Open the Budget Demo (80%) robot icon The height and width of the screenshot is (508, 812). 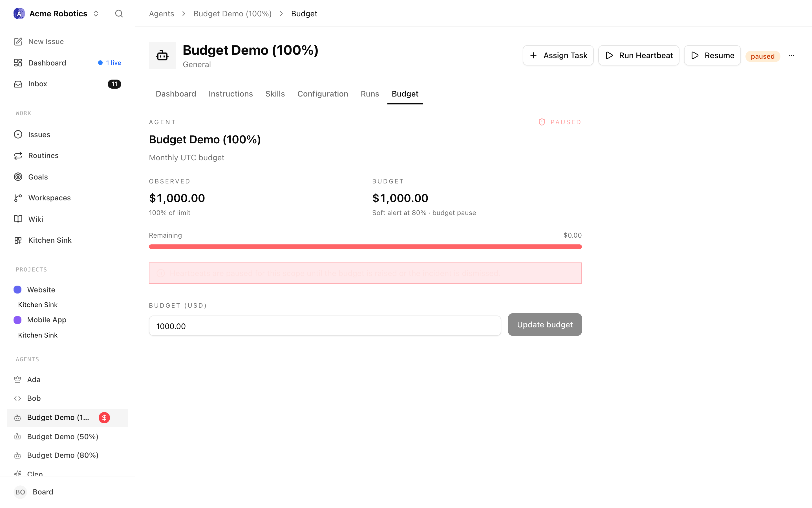[17, 455]
